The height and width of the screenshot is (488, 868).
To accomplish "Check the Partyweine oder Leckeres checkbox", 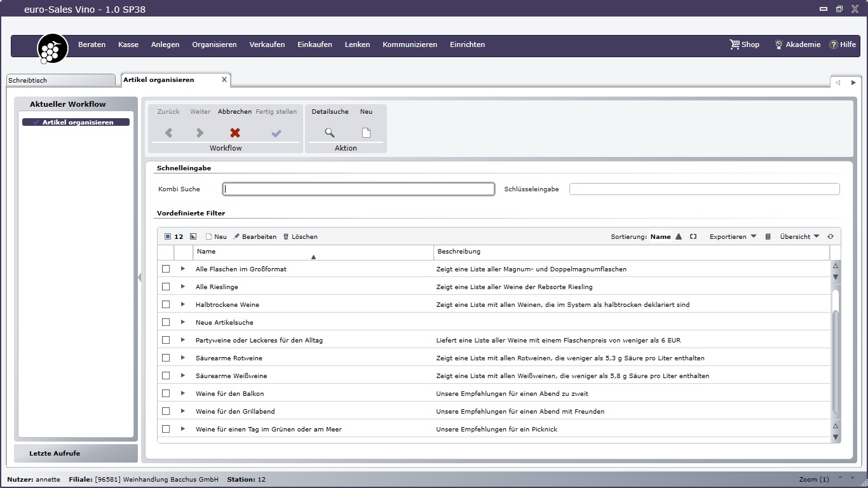I will 166,340.
